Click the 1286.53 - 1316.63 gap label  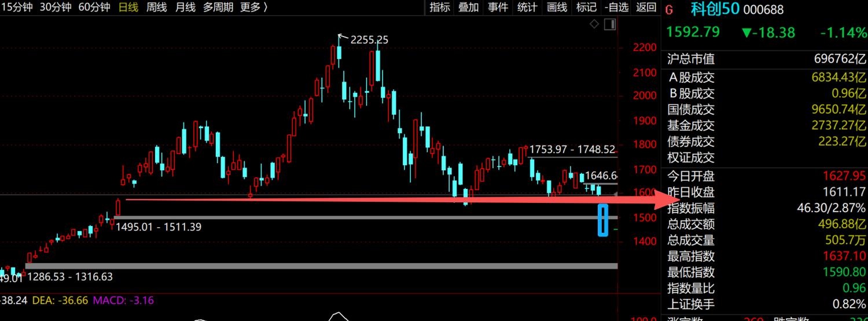[x=70, y=277]
